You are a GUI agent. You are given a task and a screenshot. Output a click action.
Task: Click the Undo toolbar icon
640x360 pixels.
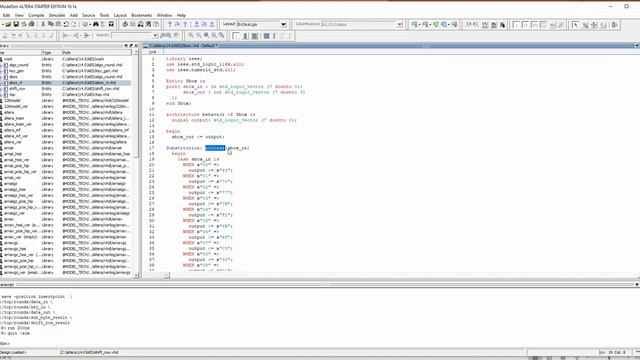(x=66, y=24)
